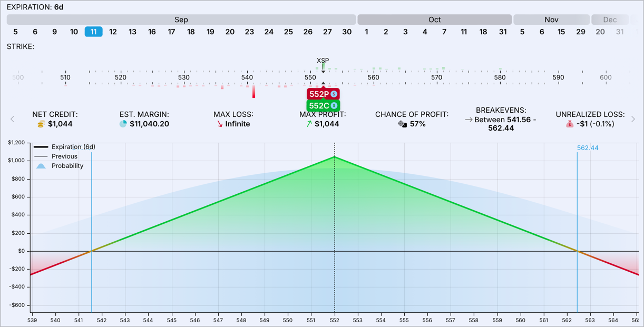Select the Nov month header
The height and width of the screenshot is (327, 644).
[551, 19]
